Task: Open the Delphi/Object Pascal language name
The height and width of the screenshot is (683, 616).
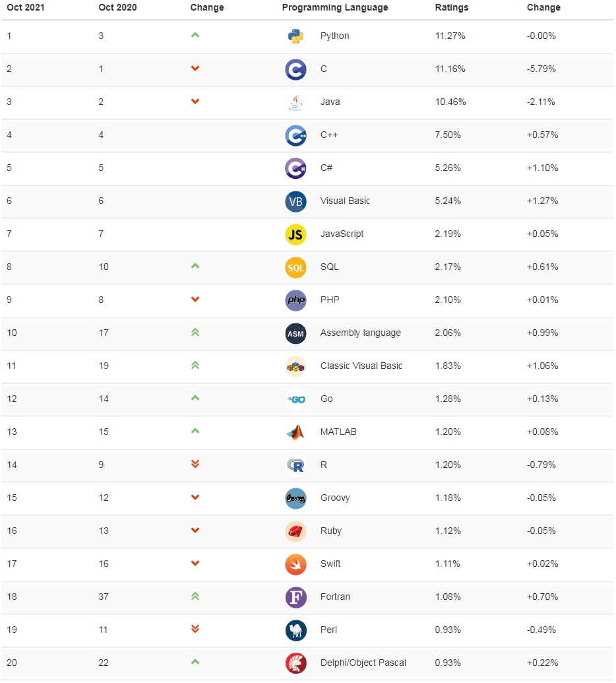Action: (x=363, y=663)
